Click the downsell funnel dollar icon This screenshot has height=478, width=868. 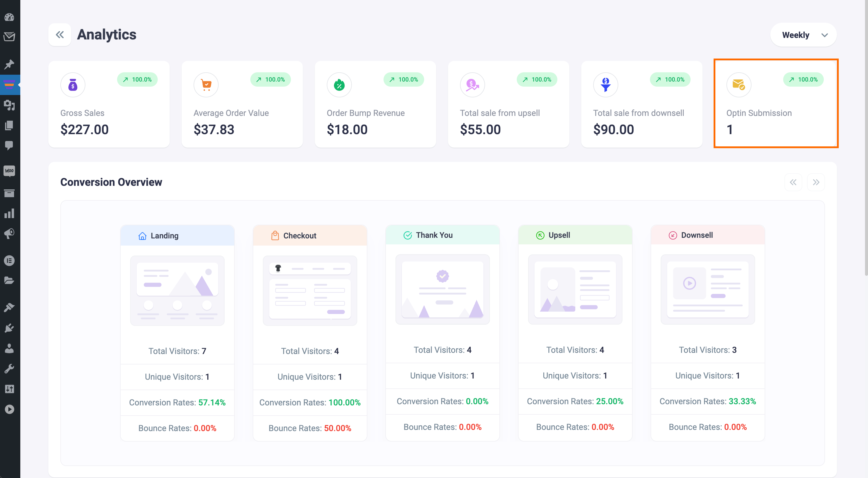click(605, 85)
